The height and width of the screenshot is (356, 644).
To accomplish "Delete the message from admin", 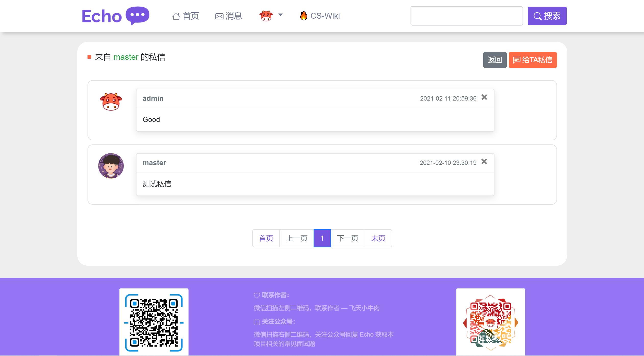I will coord(484,97).
